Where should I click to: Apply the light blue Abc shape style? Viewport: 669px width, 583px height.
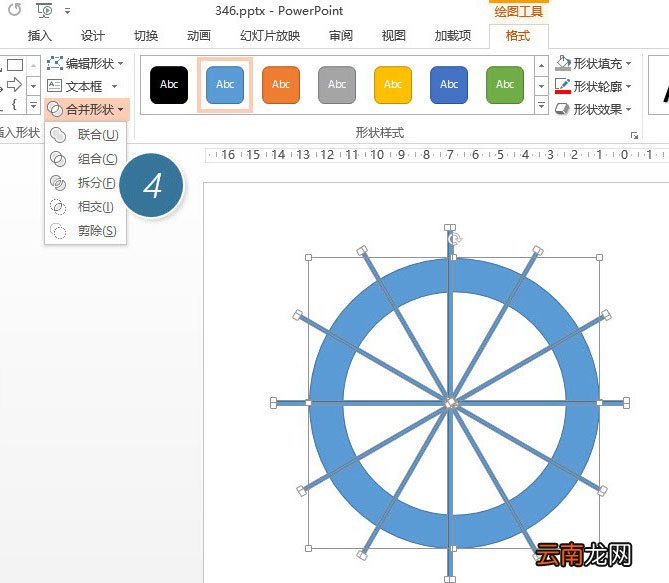click(x=225, y=85)
